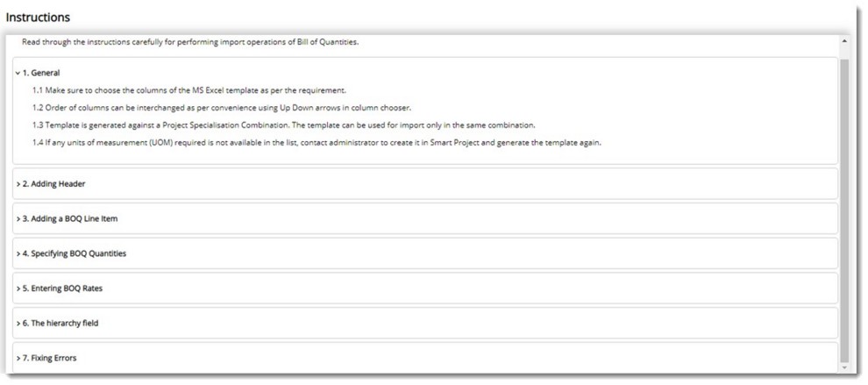Click instruction 1.1 about MS Excel template columns
This screenshot has width=868, height=385.
[x=189, y=90]
